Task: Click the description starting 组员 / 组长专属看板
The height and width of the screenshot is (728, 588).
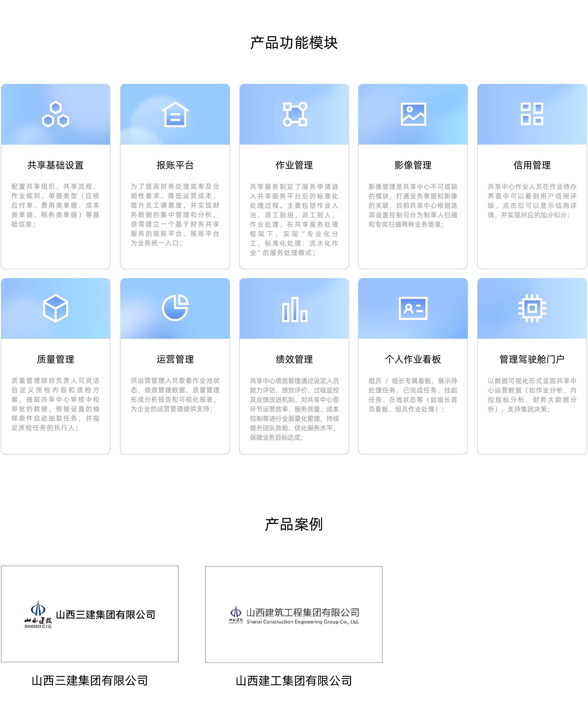Action: coord(413,395)
